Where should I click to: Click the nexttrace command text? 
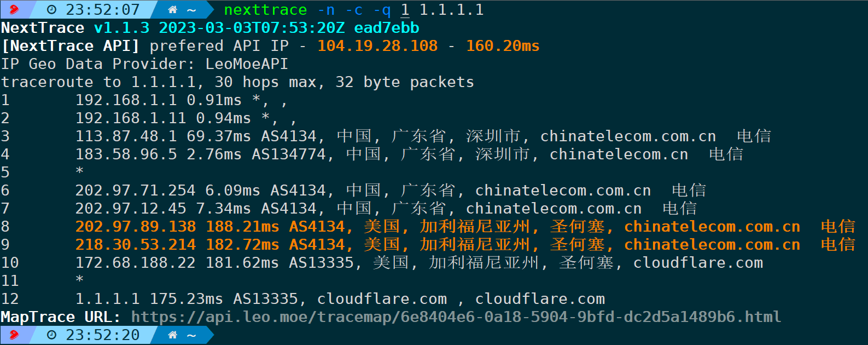(266, 10)
